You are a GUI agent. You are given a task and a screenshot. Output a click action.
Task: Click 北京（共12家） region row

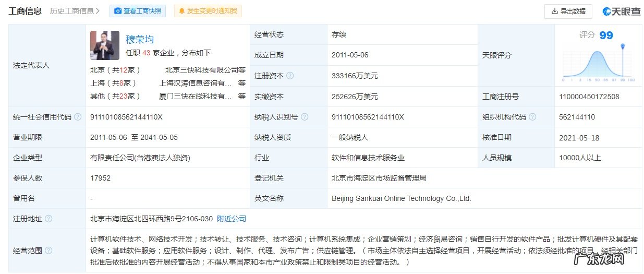(168, 69)
